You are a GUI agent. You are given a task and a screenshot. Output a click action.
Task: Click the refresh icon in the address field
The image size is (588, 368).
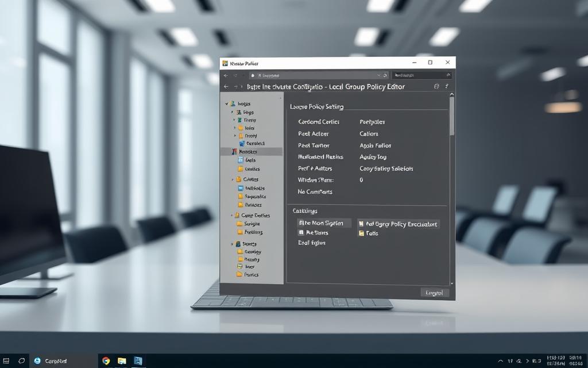(385, 75)
